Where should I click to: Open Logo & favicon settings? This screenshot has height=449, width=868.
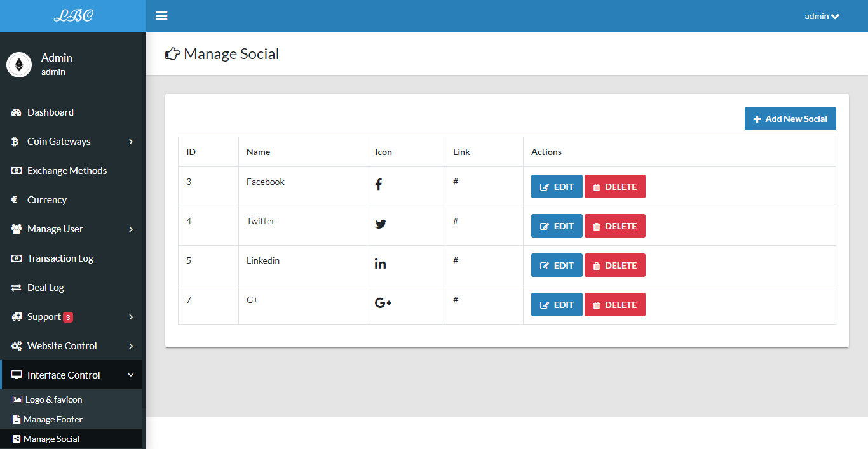click(53, 400)
